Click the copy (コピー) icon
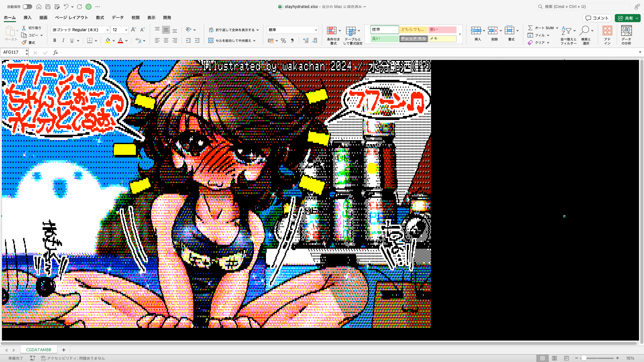Screen dimensions: 644x362 tap(24, 35)
